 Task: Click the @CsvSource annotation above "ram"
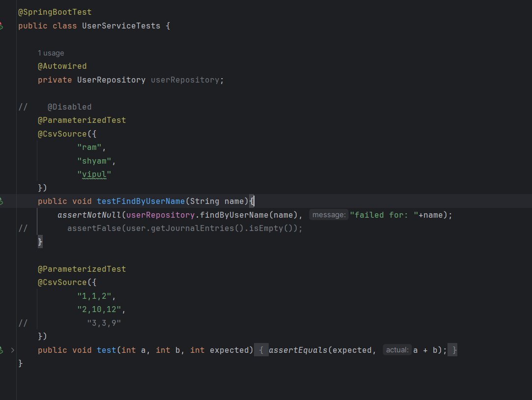tap(62, 134)
